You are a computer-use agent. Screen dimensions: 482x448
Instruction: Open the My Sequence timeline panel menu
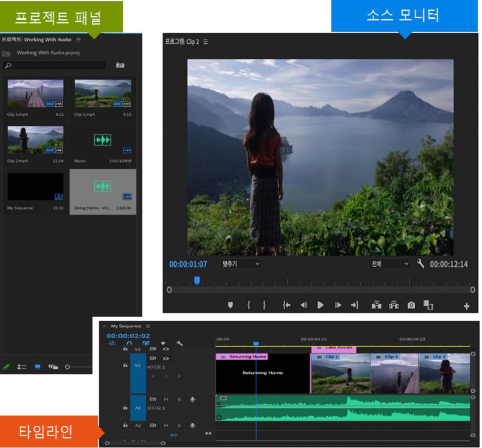pyautogui.click(x=148, y=326)
